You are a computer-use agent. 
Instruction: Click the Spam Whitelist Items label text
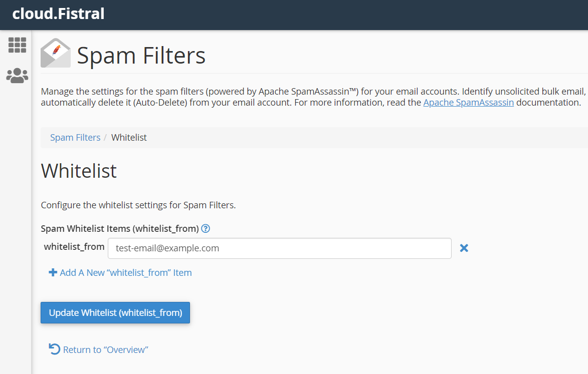pos(120,229)
